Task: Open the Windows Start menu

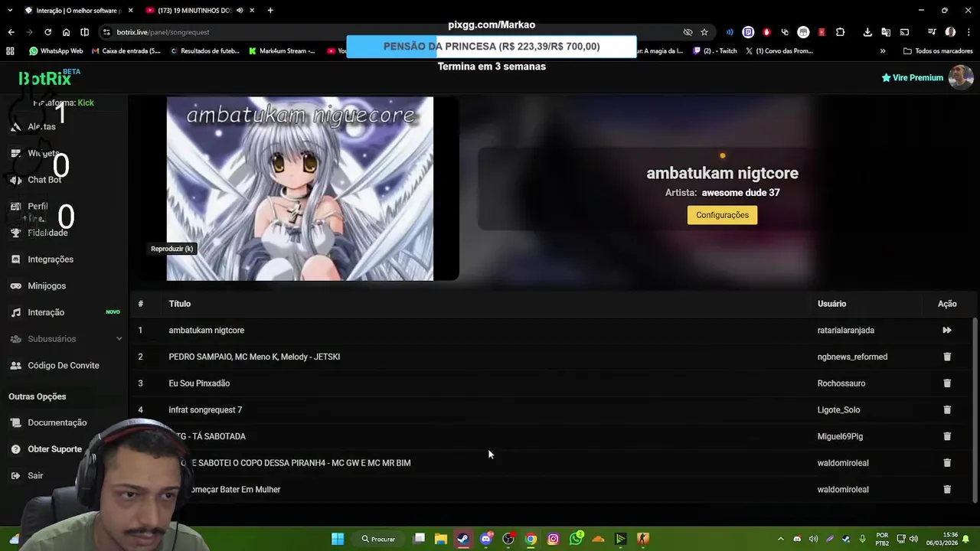Action: point(338,539)
